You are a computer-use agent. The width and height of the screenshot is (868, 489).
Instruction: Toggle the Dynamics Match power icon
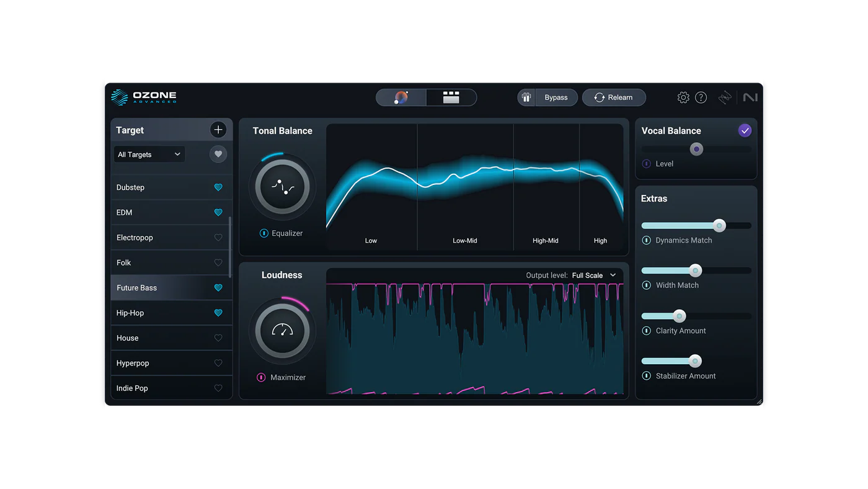tap(646, 240)
